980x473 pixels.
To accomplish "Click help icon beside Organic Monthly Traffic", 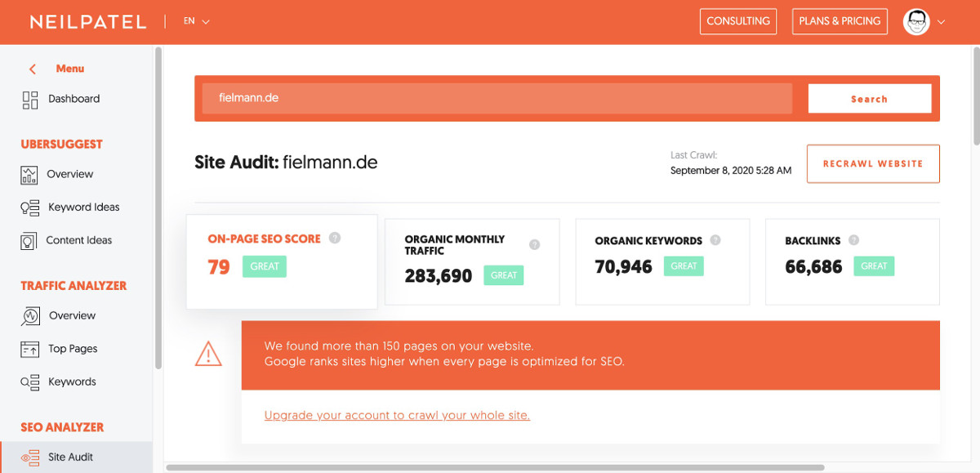I will click(535, 244).
